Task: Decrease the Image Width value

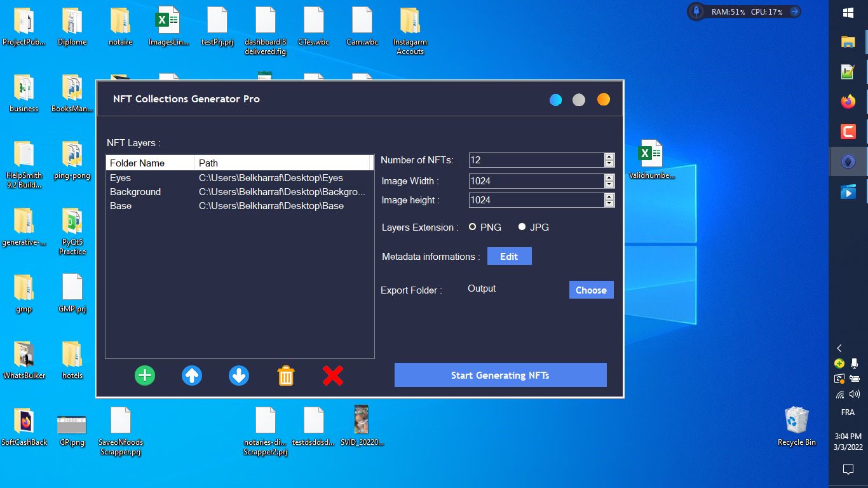Action: (609, 185)
